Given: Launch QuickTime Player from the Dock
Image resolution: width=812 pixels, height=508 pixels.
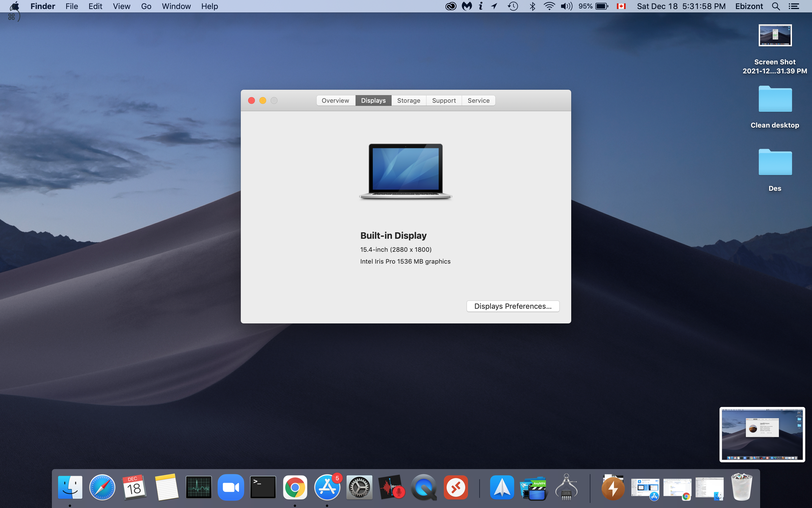Looking at the screenshot, I should (x=424, y=487).
